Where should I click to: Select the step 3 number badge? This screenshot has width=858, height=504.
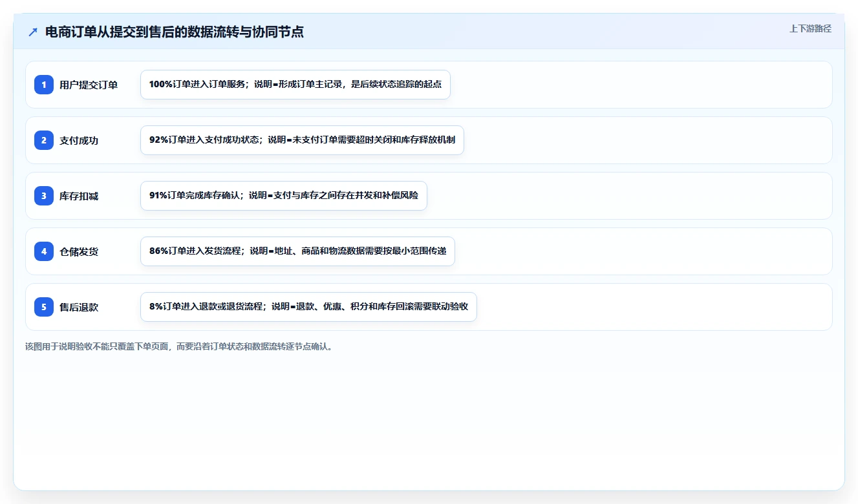click(x=44, y=196)
